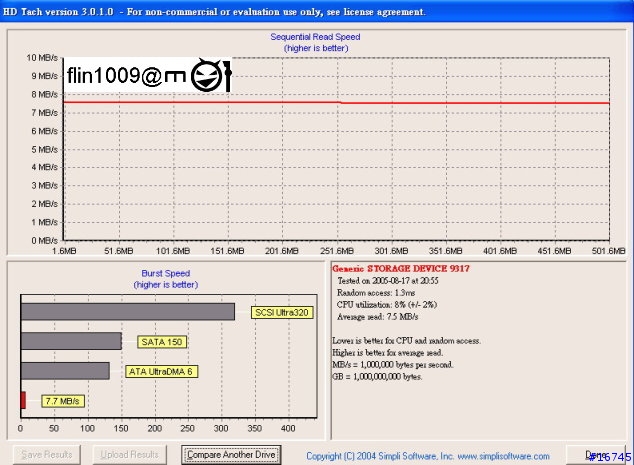The width and height of the screenshot is (634, 465).
Task: Select the SATA 150 bar label
Action: tap(162, 342)
